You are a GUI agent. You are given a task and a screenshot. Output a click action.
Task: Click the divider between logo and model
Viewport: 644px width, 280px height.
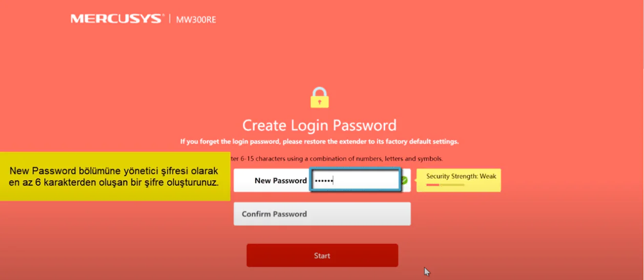pos(170,19)
